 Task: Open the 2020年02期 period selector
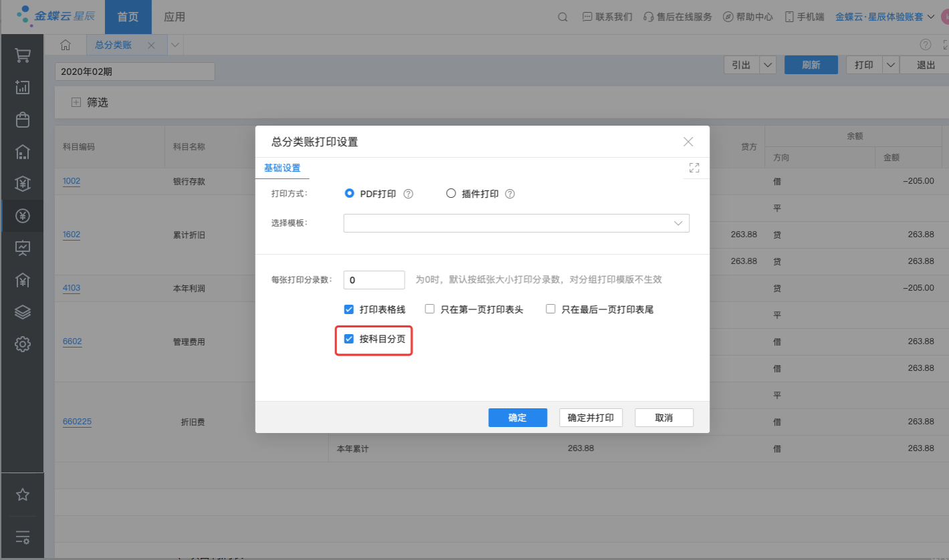pyautogui.click(x=135, y=72)
